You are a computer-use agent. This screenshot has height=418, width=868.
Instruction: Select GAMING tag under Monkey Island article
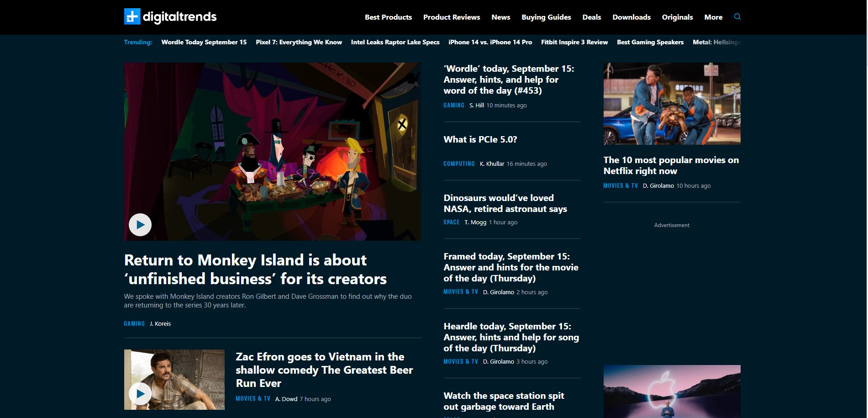coord(134,323)
